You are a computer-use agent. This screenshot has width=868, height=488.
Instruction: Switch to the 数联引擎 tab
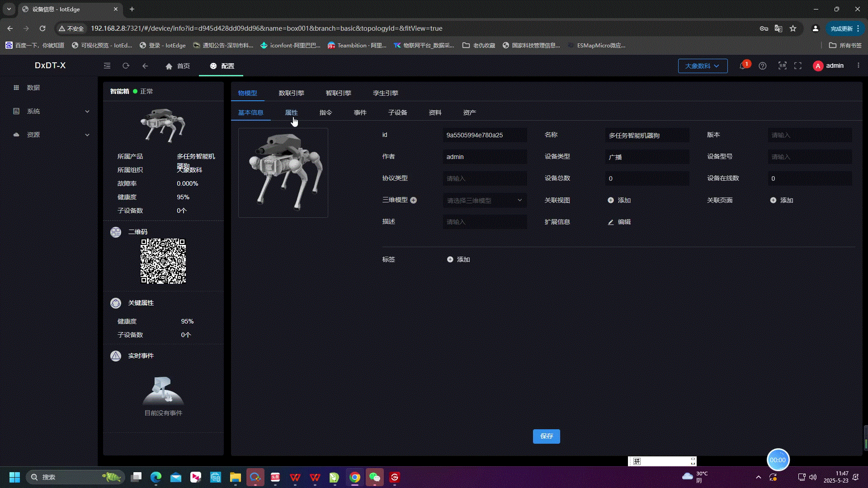coord(291,93)
